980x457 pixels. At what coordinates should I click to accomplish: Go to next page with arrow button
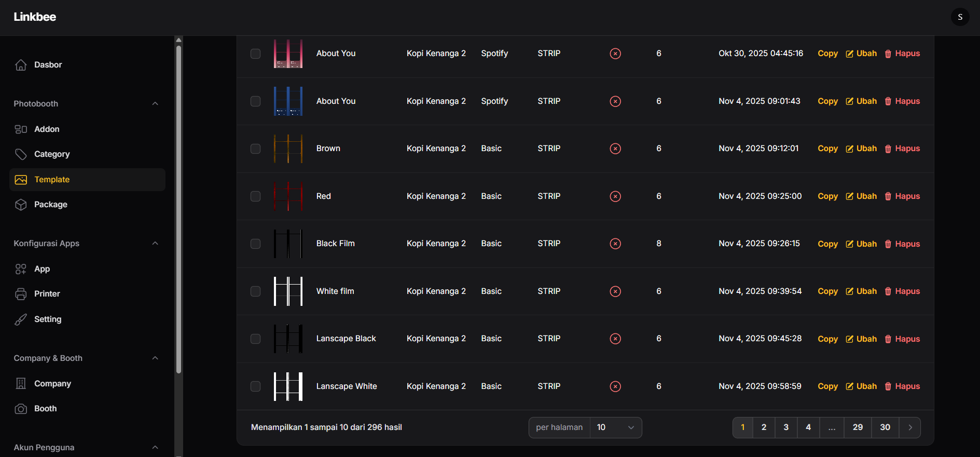point(910,427)
